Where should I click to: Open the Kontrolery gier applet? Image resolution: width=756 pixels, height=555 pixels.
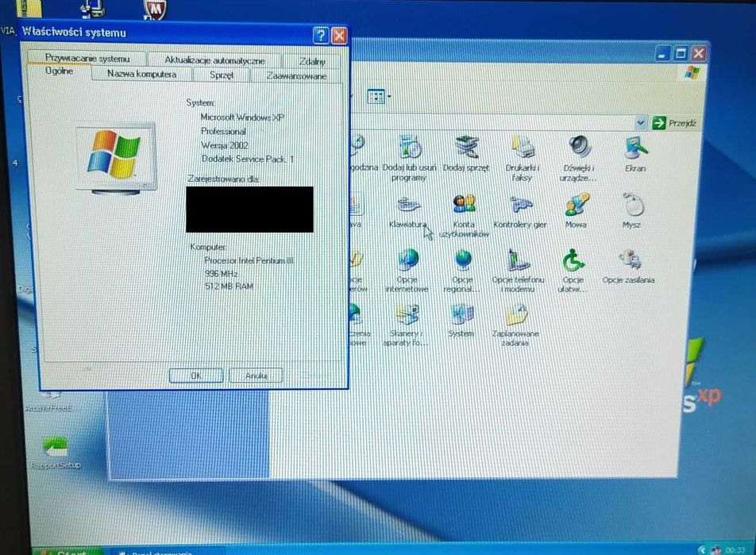tap(519, 210)
